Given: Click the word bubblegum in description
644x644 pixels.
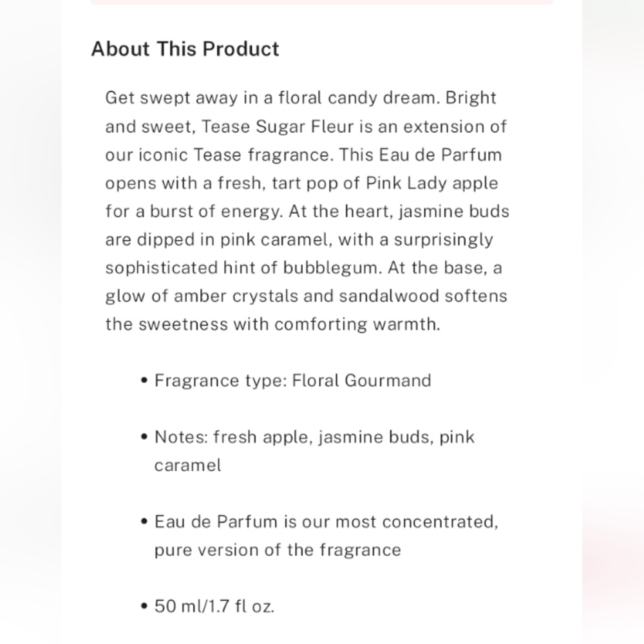Looking at the screenshot, I should pyautogui.click(x=330, y=268).
